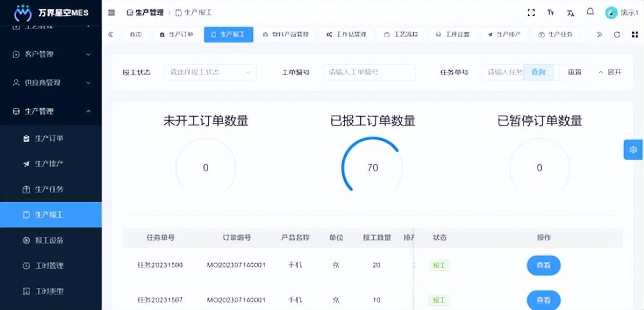Click quantity 10 in the second row
Screen dimensions: 644x310
coord(376,300)
